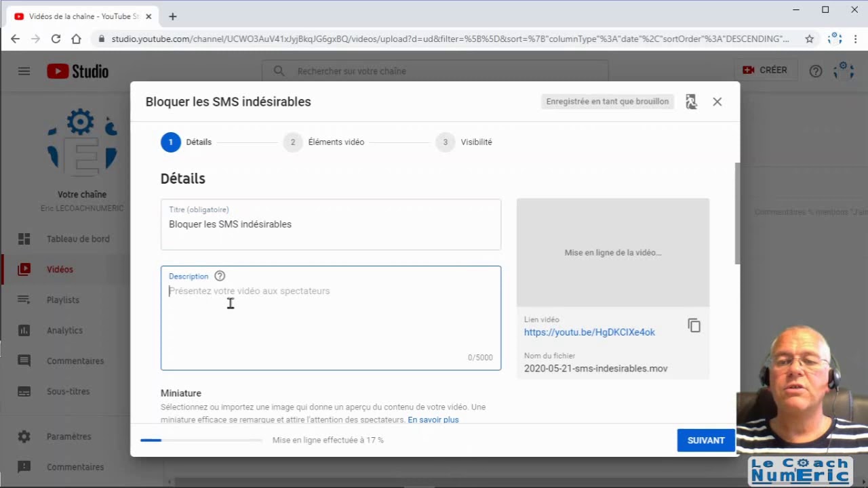Click the YouTube Studio logo
The height and width of the screenshot is (488, 868).
[77, 70]
